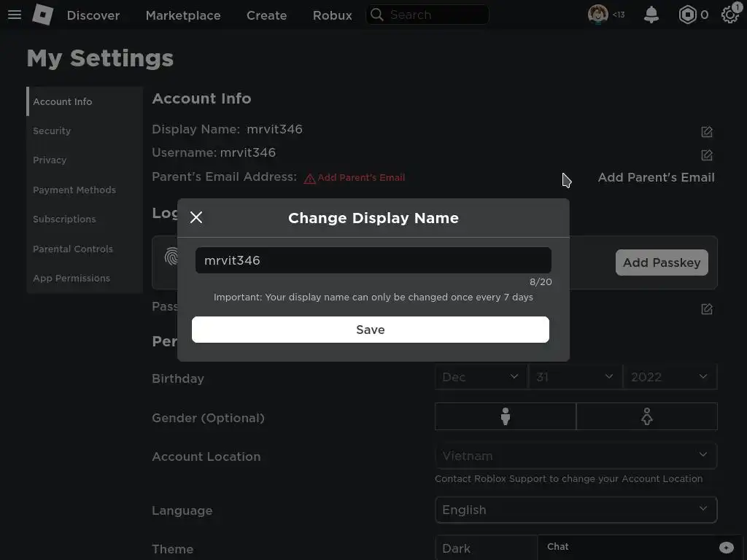Screen dimensions: 747x560
Task: Click the edit icon beside Display Name
Action: (707, 132)
